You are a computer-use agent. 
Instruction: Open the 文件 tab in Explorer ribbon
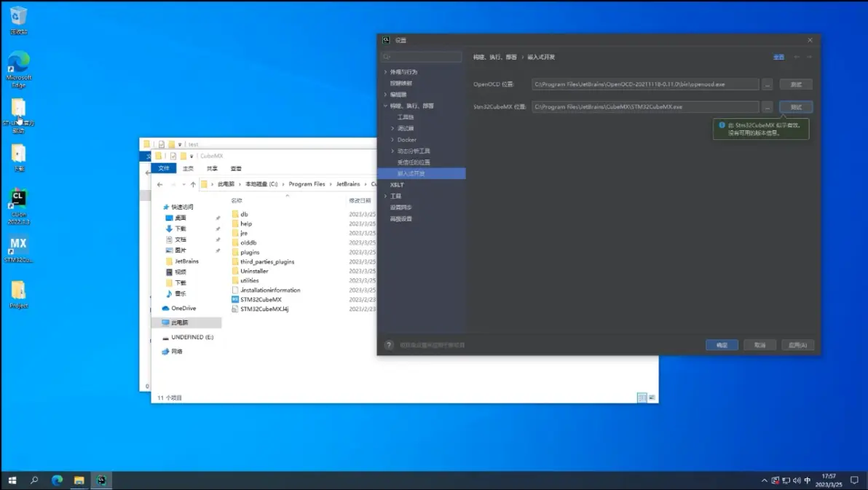click(164, 168)
